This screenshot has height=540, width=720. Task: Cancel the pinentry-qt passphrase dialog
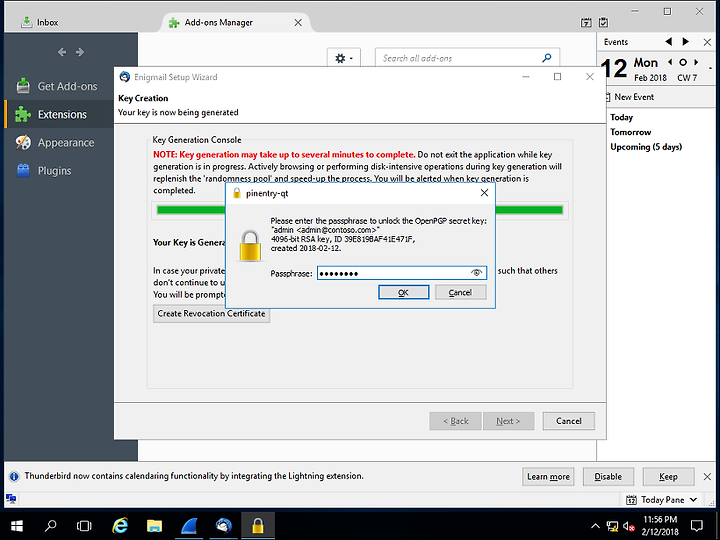click(x=460, y=292)
